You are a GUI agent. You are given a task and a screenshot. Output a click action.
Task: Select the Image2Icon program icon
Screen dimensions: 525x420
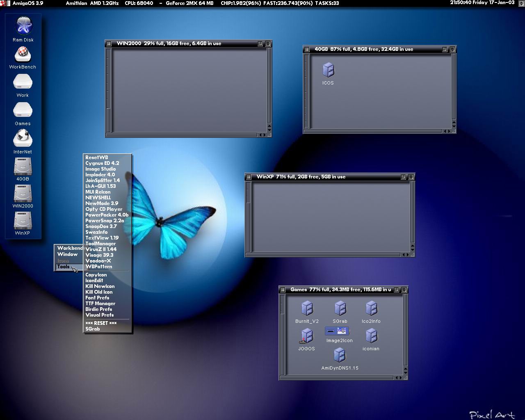tap(337, 331)
